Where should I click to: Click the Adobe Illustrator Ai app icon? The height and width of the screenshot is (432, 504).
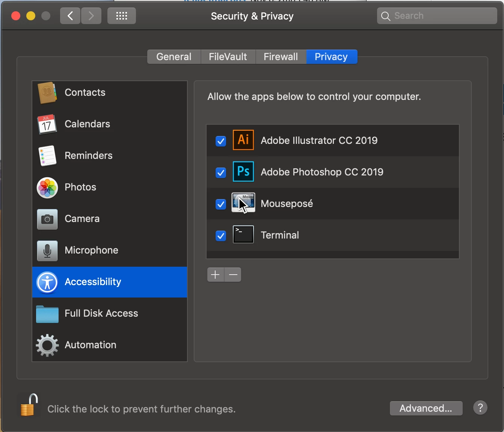(x=243, y=140)
